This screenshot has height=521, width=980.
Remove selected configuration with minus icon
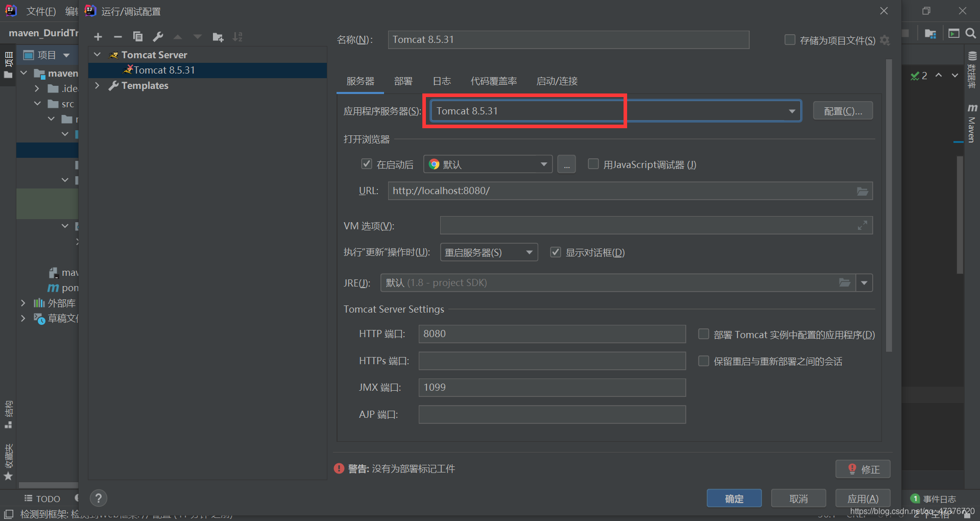pos(118,37)
